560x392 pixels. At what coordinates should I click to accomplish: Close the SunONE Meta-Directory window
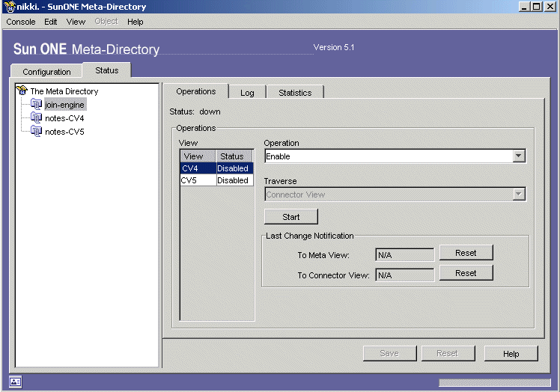[x=550, y=7]
